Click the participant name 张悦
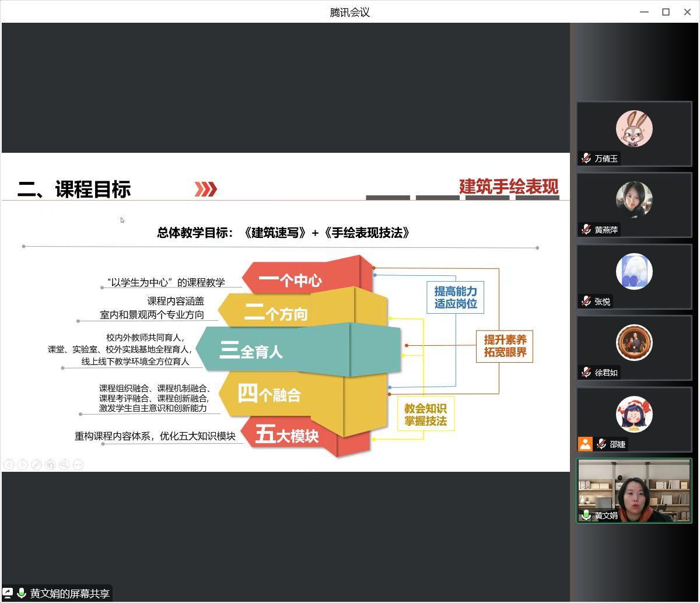Screen dimensions: 700x603 pyautogui.click(x=603, y=302)
